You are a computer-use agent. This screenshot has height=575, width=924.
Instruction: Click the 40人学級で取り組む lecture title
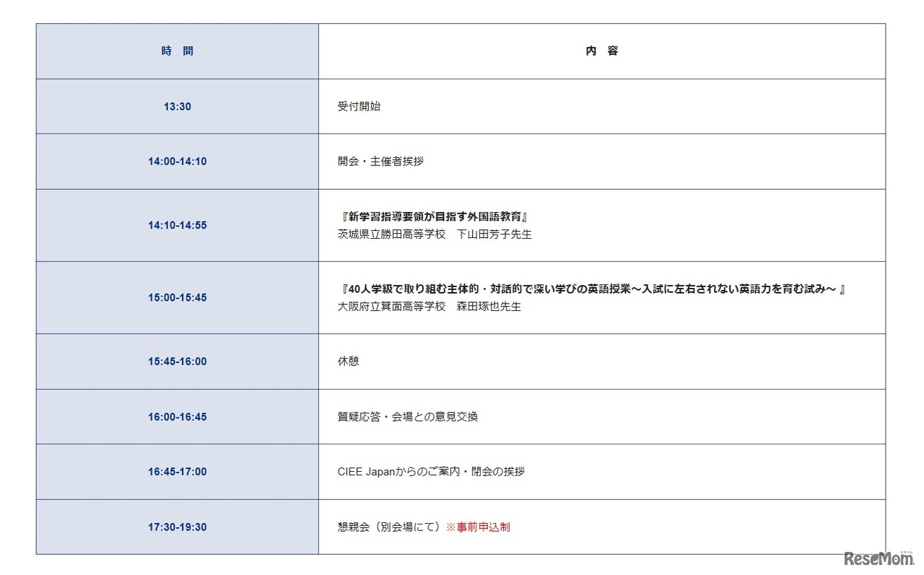(x=591, y=289)
